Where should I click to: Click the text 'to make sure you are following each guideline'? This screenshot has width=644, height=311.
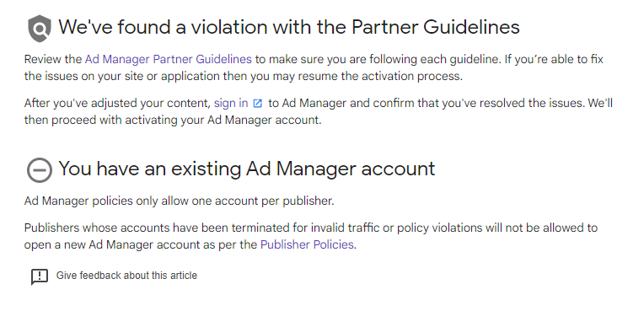(x=378, y=59)
